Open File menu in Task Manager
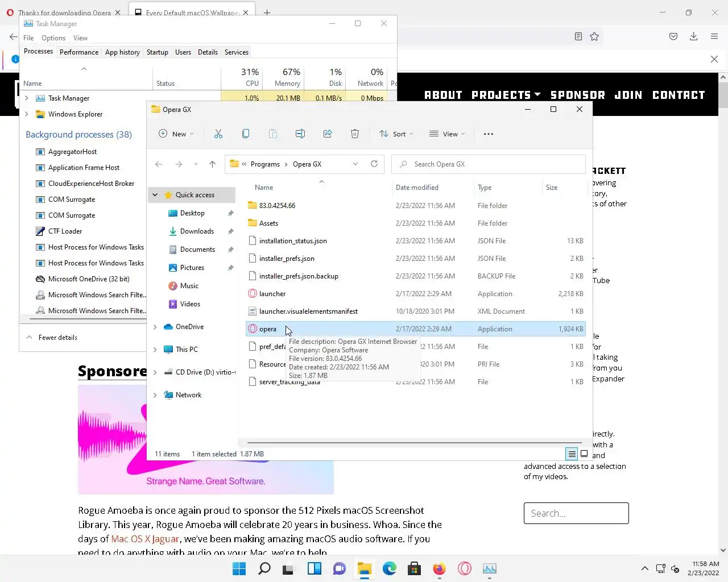The width and height of the screenshot is (728, 582). [28, 38]
